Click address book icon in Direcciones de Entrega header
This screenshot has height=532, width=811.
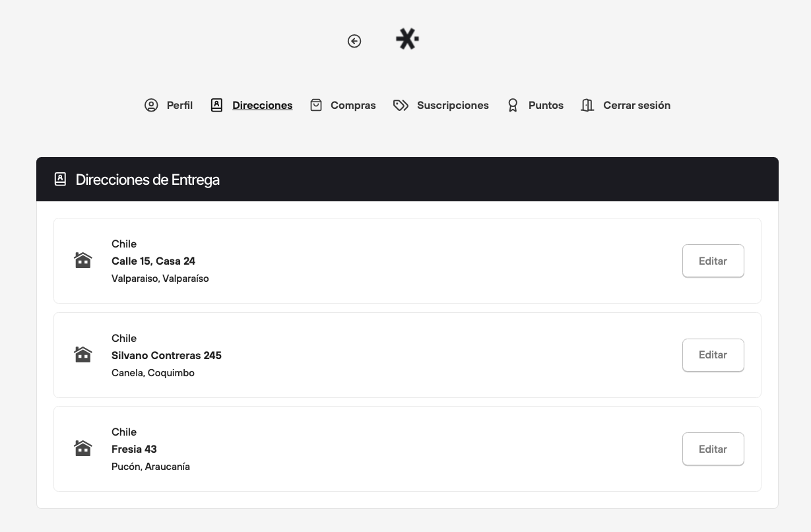pos(60,179)
